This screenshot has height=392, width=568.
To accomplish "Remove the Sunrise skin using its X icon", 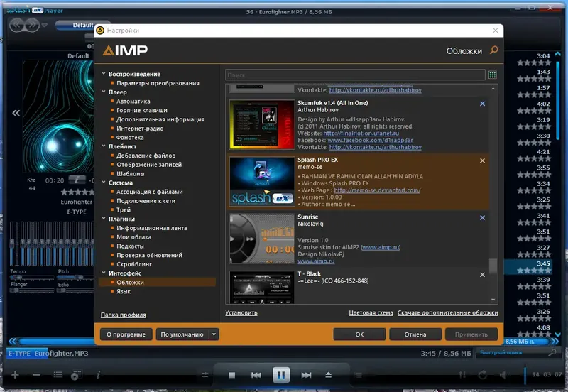I will pos(482,218).
